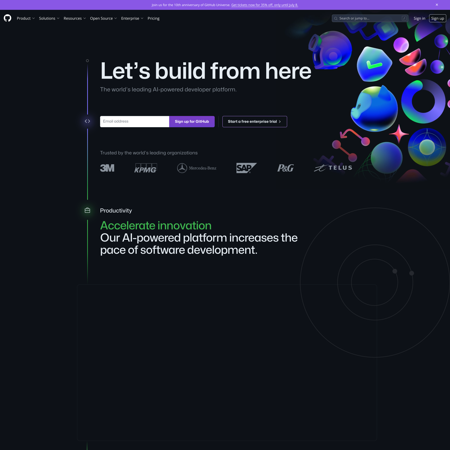This screenshot has width=450, height=450.
Task: Click the KPMG logo
Action: (x=145, y=168)
